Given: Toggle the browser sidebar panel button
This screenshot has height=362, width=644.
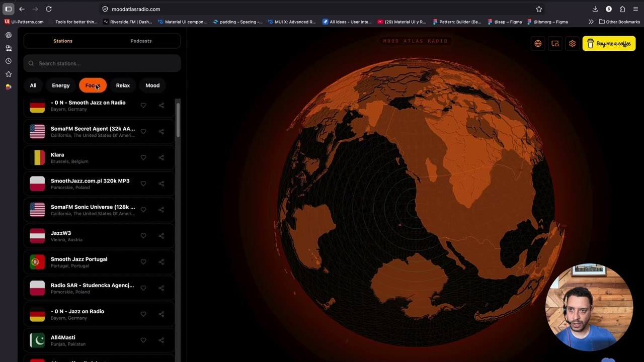Looking at the screenshot, I should coord(9,9).
